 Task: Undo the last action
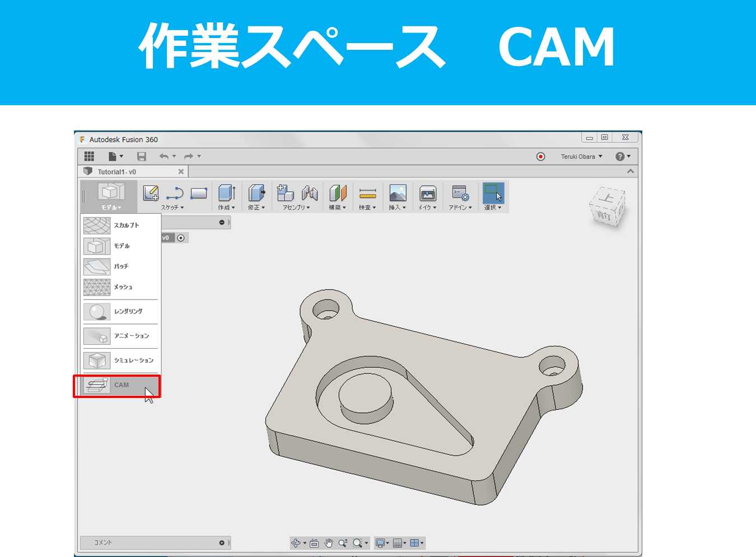click(x=164, y=156)
